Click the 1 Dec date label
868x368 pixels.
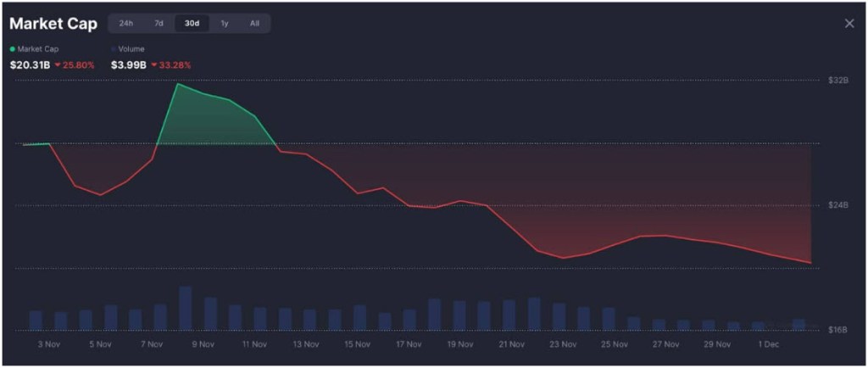point(769,344)
